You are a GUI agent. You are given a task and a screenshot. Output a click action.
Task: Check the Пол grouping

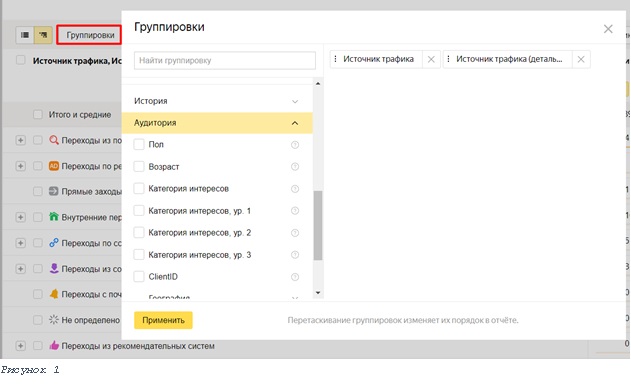[x=139, y=144]
